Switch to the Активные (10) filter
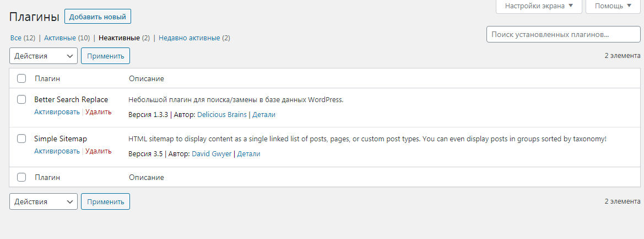 pyautogui.click(x=67, y=38)
